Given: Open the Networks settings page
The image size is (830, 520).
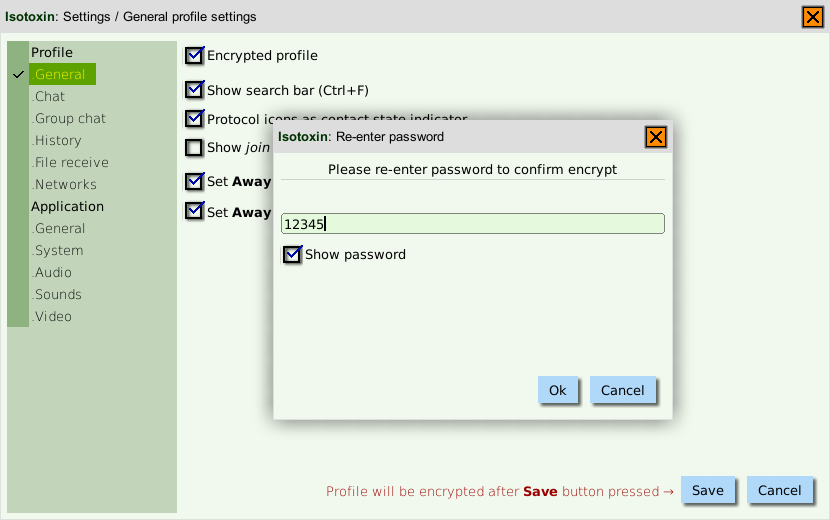Looking at the screenshot, I should (64, 184).
